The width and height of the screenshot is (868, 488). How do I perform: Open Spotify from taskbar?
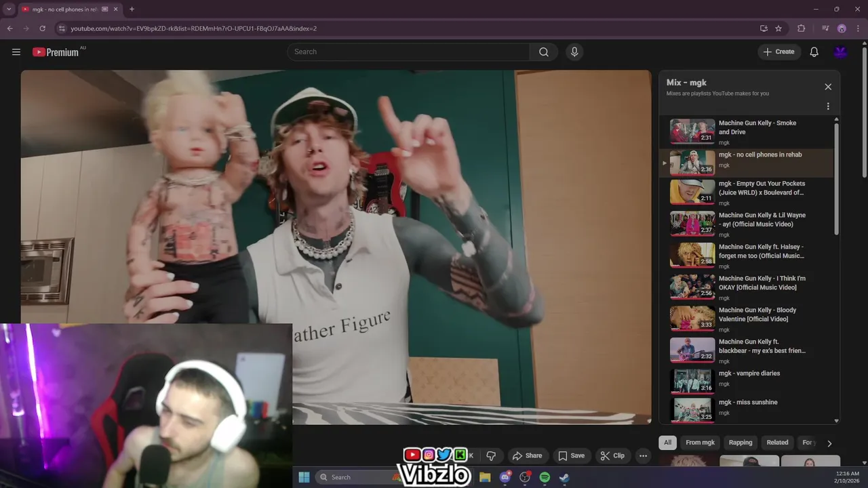point(545,477)
